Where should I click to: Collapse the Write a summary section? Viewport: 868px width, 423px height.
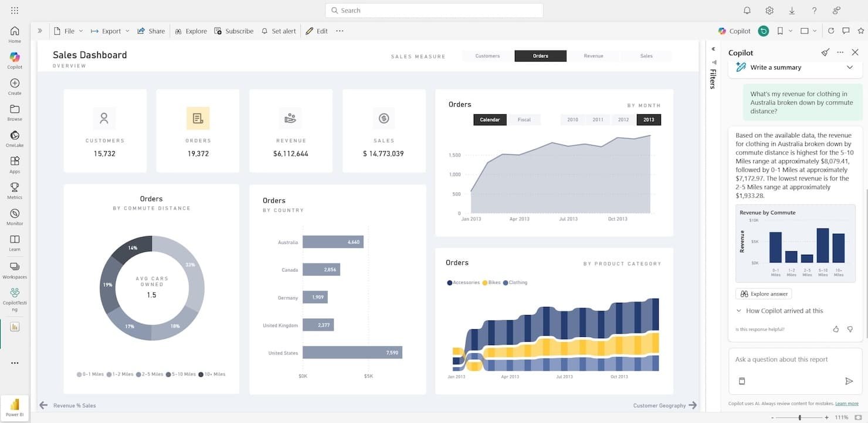click(850, 67)
